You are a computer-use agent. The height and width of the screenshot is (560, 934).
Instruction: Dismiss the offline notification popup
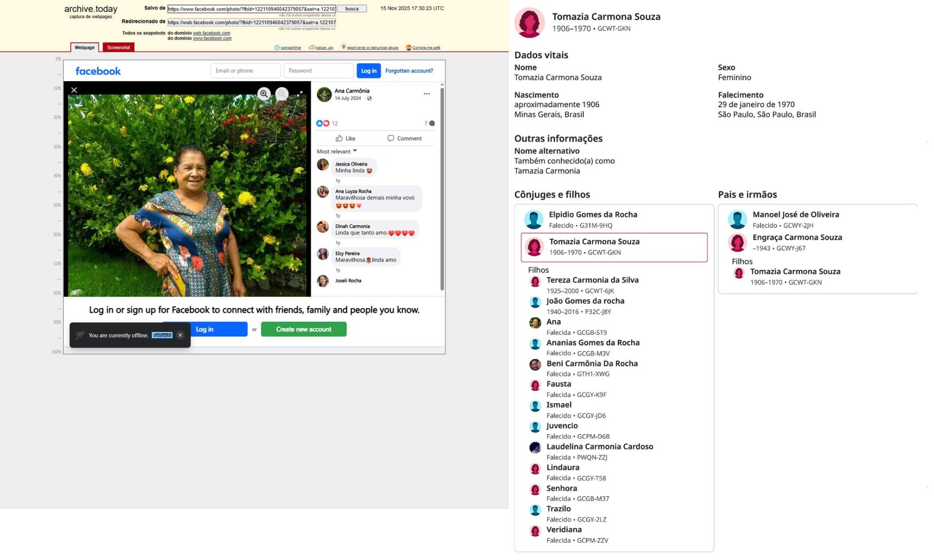tap(180, 335)
